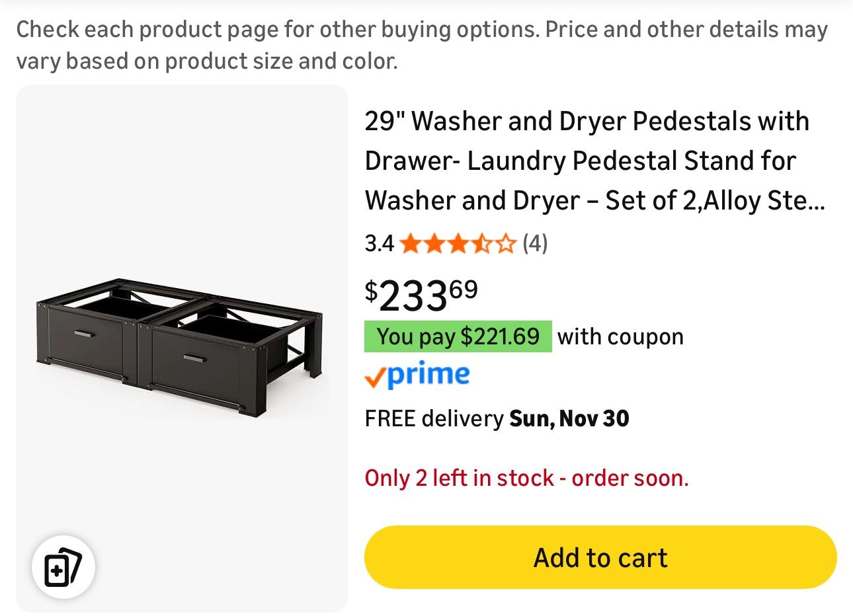Screen dimensions: 853x616
Task: Click the 'Only 2 left in stock' warning
Action: [527, 478]
